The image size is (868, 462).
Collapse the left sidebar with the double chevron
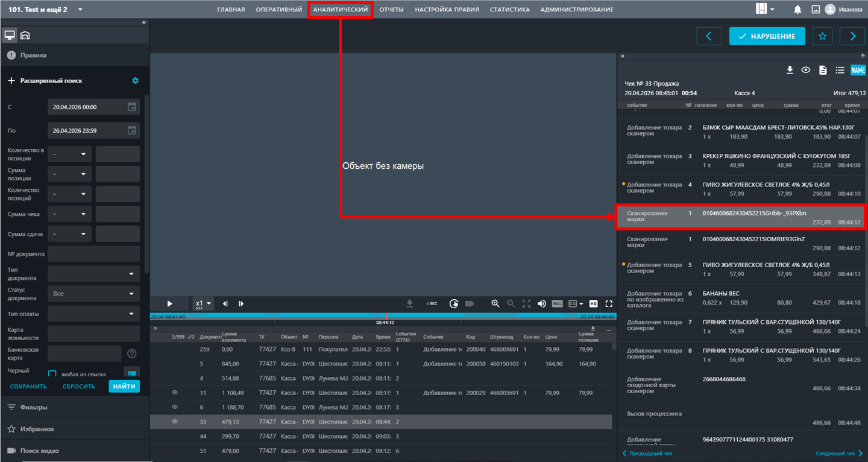pyautogui.click(x=144, y=22)
